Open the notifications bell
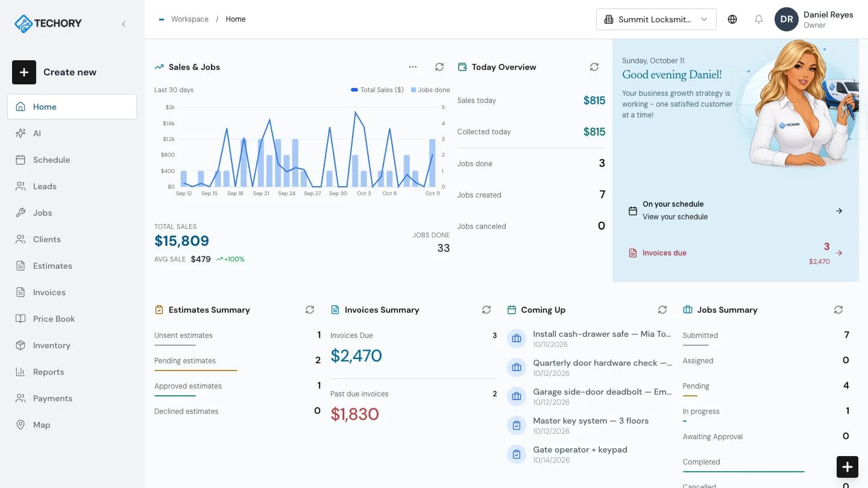Screen dimensions: 868x488 click(x=759, y=19)
